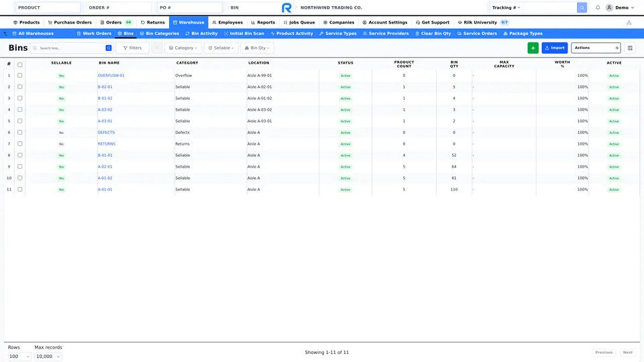The height and width of the screenshot is (362, 644).
Task: Open Get Support
Action: (x=433, y=23)
